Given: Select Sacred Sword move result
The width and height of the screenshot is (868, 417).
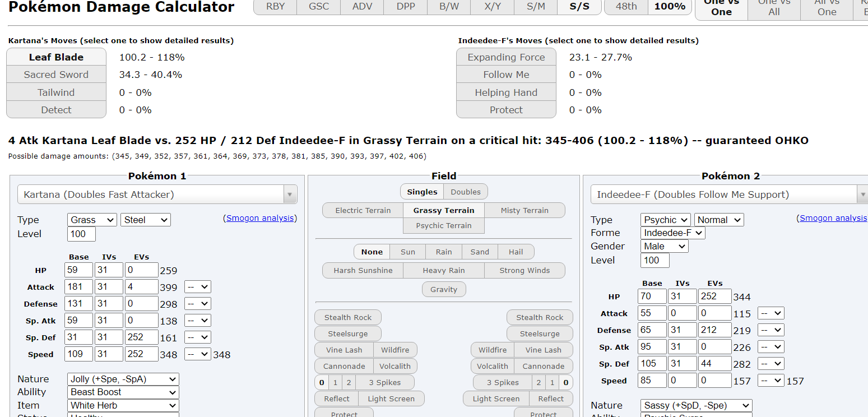Looking at the screenshot, I should pyautogui.click(x=56, y=75).
